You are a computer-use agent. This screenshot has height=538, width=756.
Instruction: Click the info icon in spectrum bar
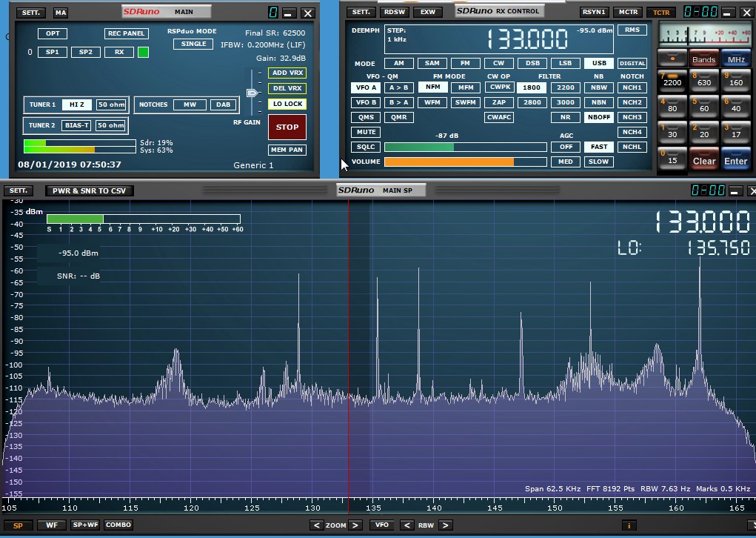point(629,525)
